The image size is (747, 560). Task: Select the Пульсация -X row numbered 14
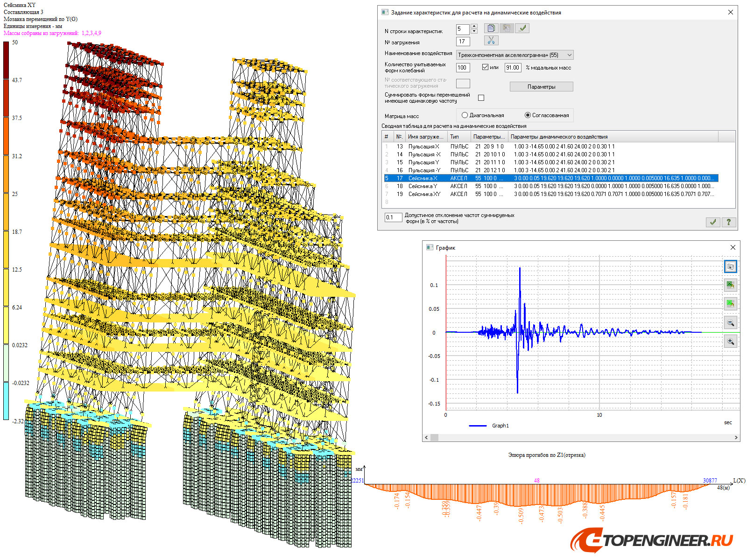click(551, 154)
